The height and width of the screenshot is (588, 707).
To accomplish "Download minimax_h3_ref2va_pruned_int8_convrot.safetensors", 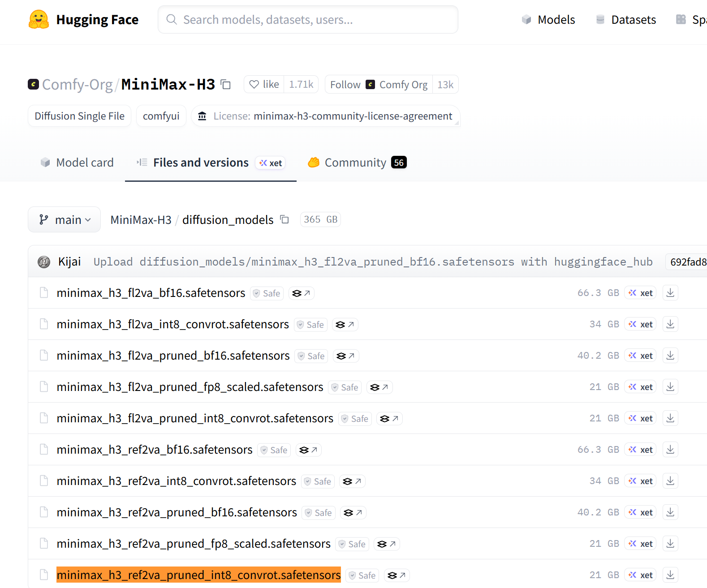I will 670,575.
